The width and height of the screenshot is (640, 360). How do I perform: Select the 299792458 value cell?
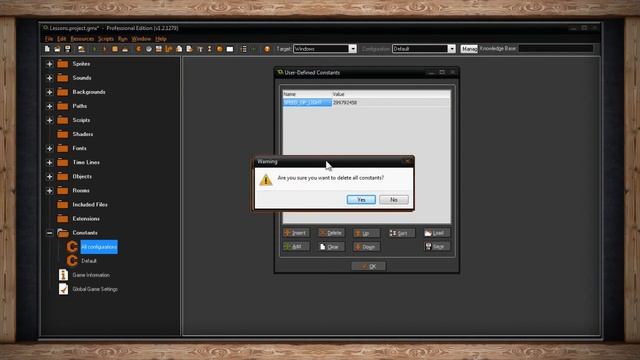(391, 102)
